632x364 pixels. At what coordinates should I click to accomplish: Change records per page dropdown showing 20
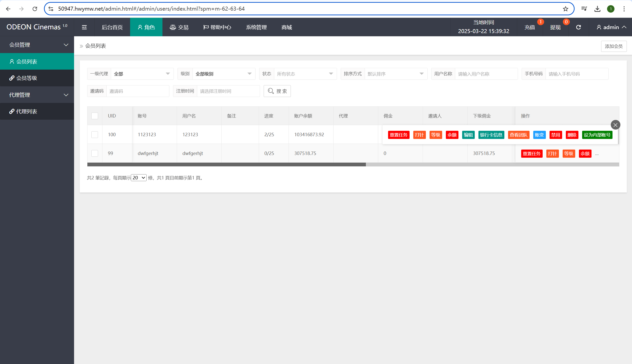pyautogui.click(x=138, y=178)
